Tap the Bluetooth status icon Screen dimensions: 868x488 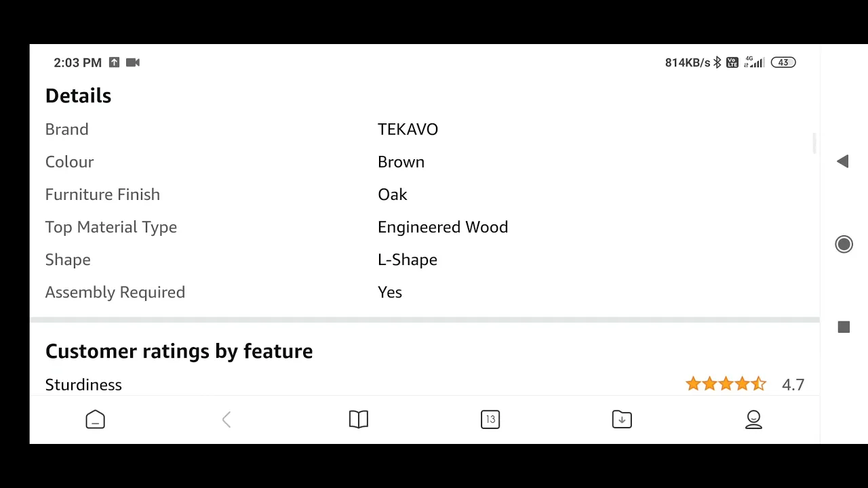(717, 62)
